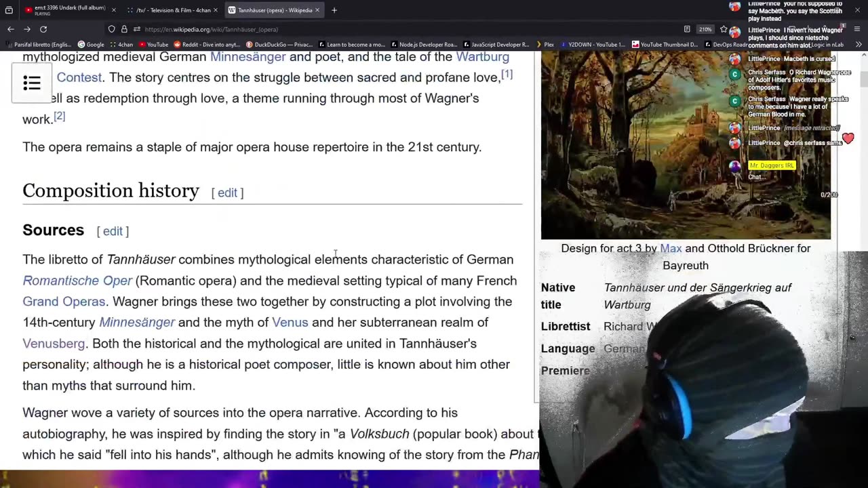Click the Sources subheading
The height and width of the screenshot is (488, 868).
coord(53,230)
